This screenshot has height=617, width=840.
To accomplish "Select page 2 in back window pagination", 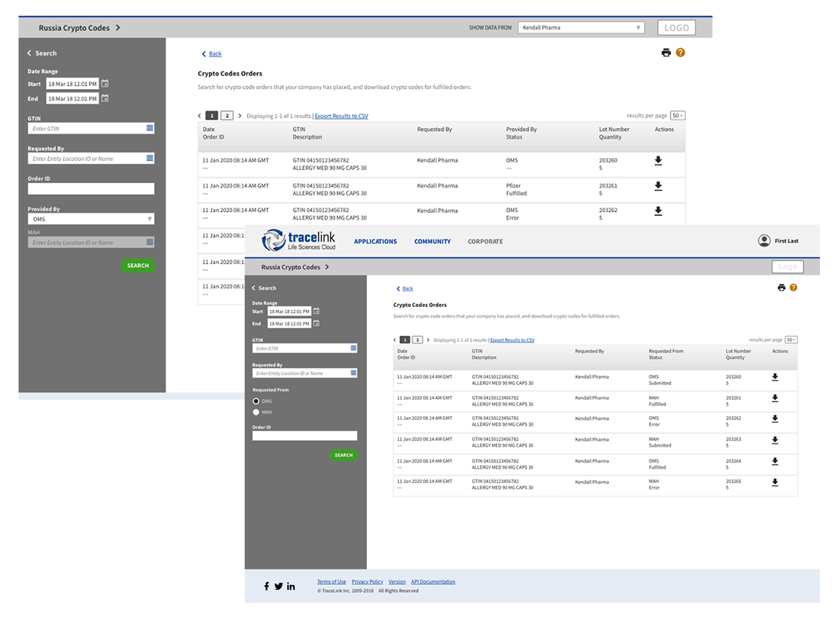I will click(x=227, y=116).
